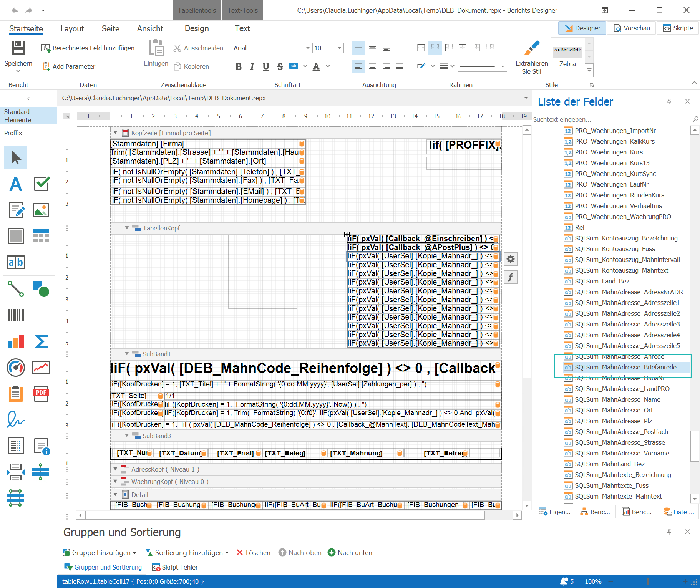Viewport: 700px width, 588px height.
Task: Justify the text alignment
Action: (x=400, y=66)
